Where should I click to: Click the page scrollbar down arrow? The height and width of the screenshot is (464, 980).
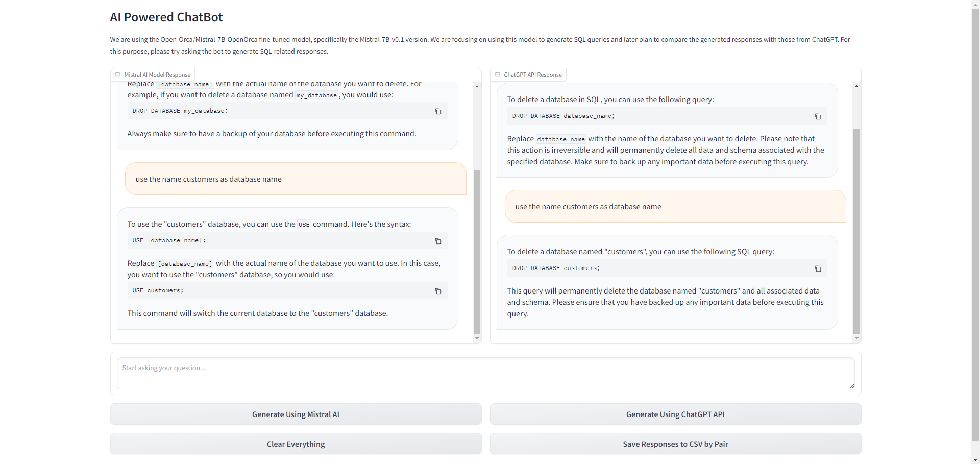(x=975, y=460)
